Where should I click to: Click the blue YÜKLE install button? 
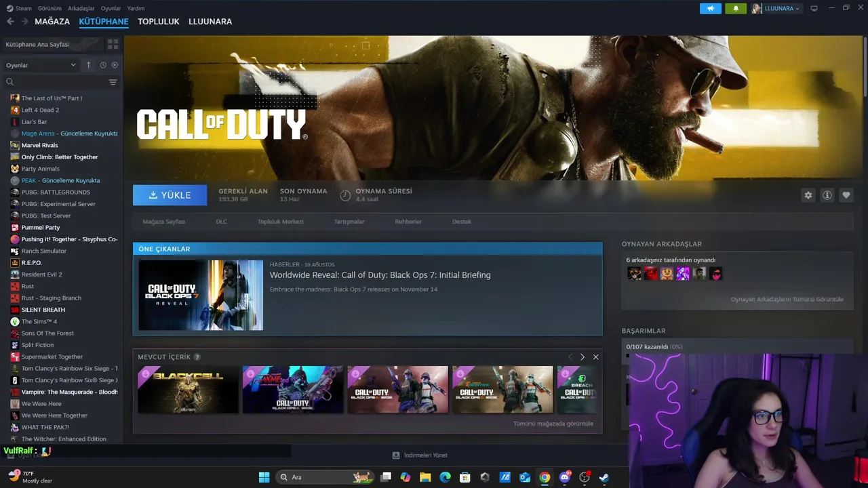pyautogui.click(x=170, y=195)
